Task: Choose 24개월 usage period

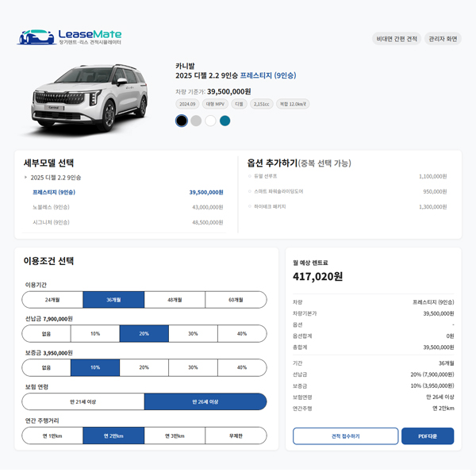Action: click(x=52, y=300)
